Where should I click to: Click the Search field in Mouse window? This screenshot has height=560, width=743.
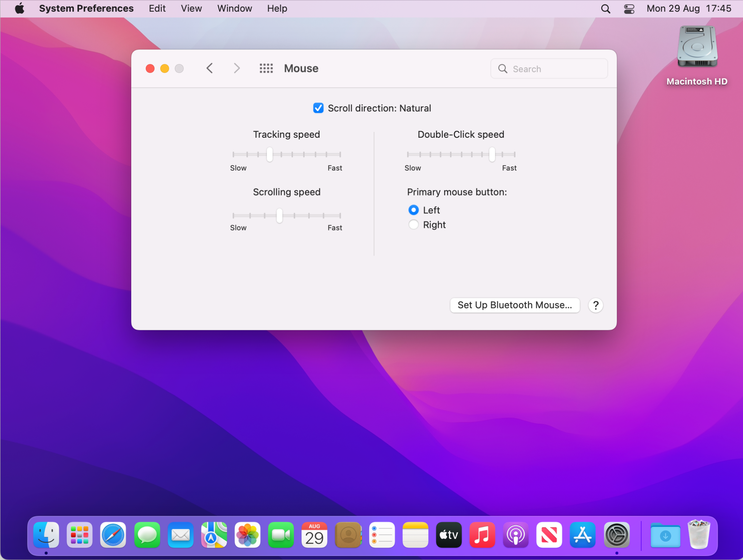[x=549, y=69]
